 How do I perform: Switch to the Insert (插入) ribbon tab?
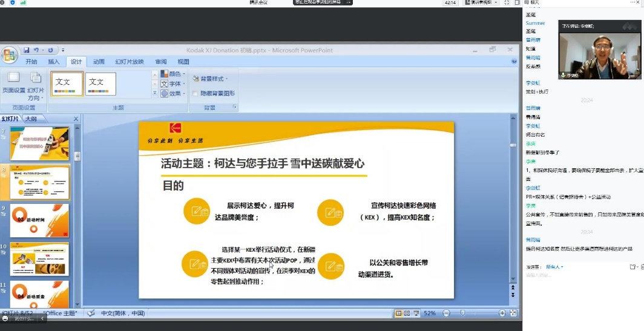pos(54,62)
